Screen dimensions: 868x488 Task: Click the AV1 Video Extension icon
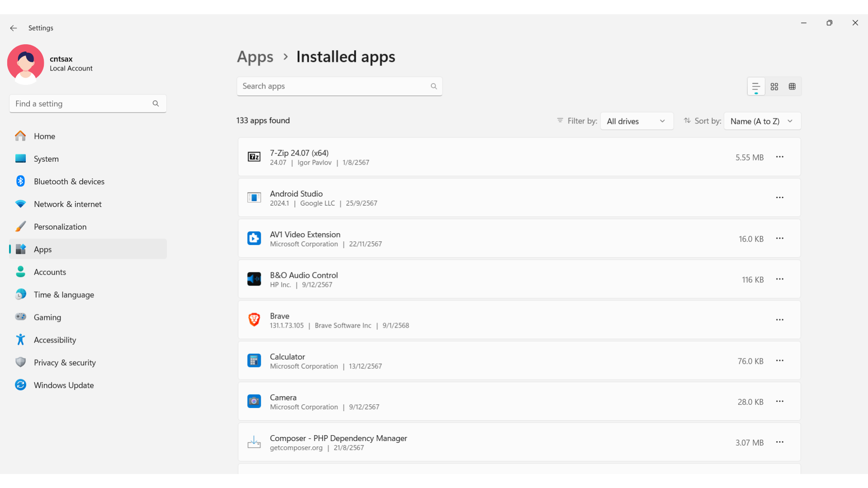tap(254, 238)
